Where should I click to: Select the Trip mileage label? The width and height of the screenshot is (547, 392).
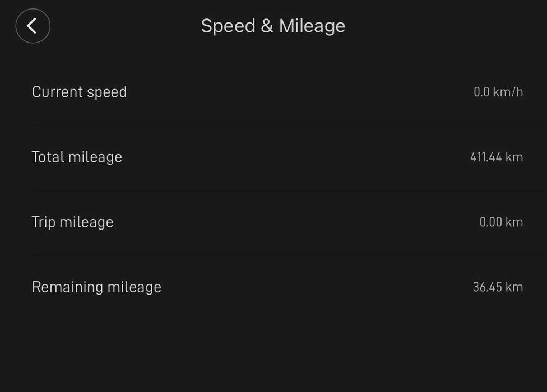[73, 222]
